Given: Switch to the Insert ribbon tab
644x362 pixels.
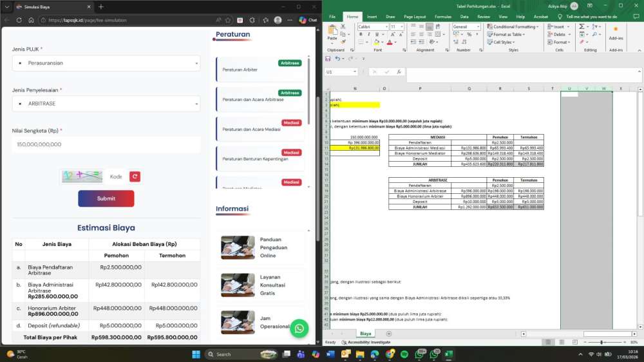Looking at the screenshot, I should coord(372,17).
